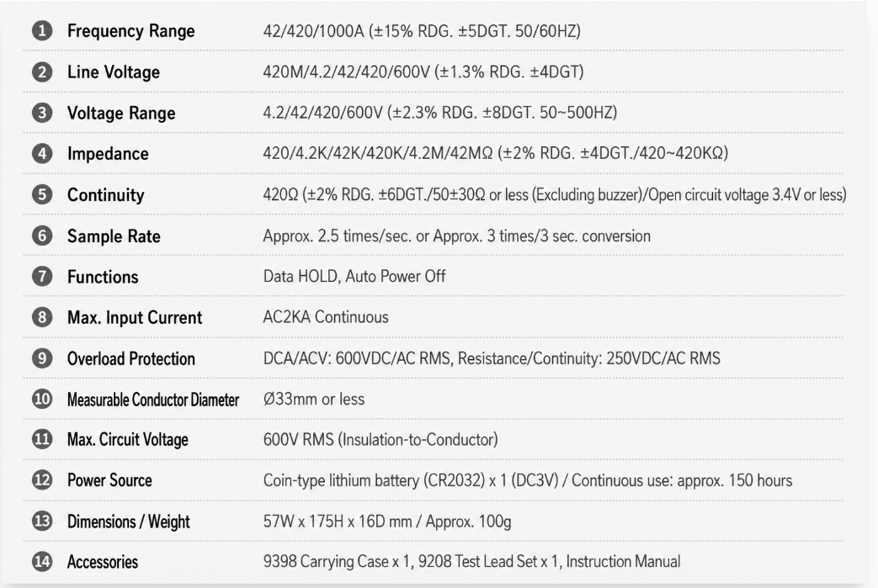Click the Overload Protection label
The image size is (878, 588).
coord(131,358)
